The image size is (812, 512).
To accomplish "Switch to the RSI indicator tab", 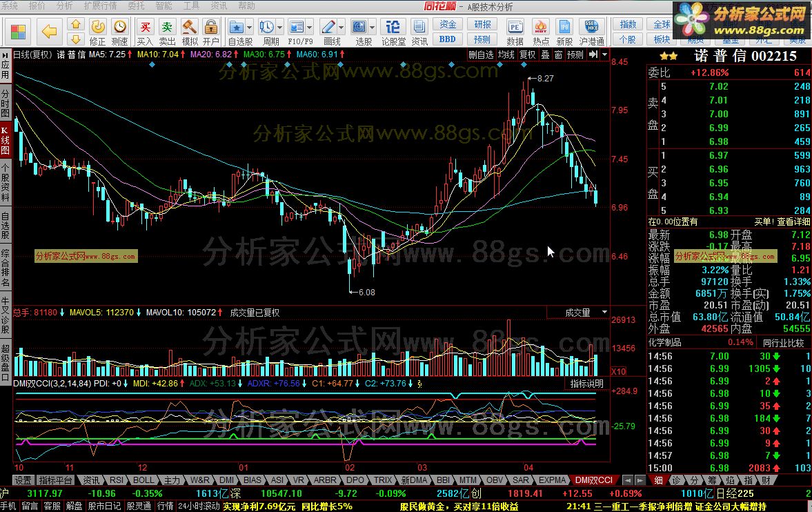I will tap(117, 480).
